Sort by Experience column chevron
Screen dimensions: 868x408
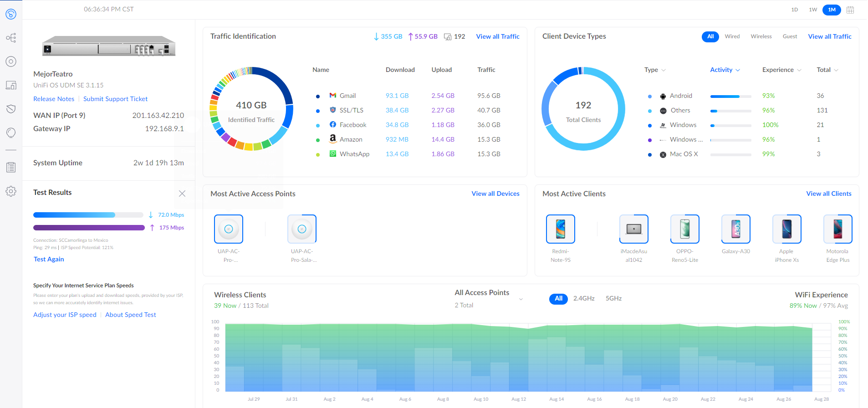point(799,70)
